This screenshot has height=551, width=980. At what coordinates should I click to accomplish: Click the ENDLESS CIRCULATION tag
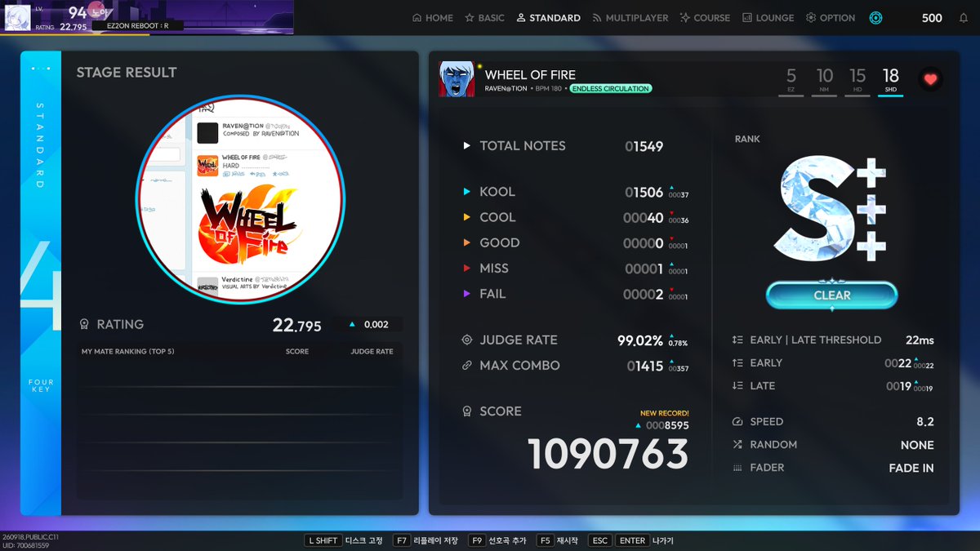tap(610, 88)
